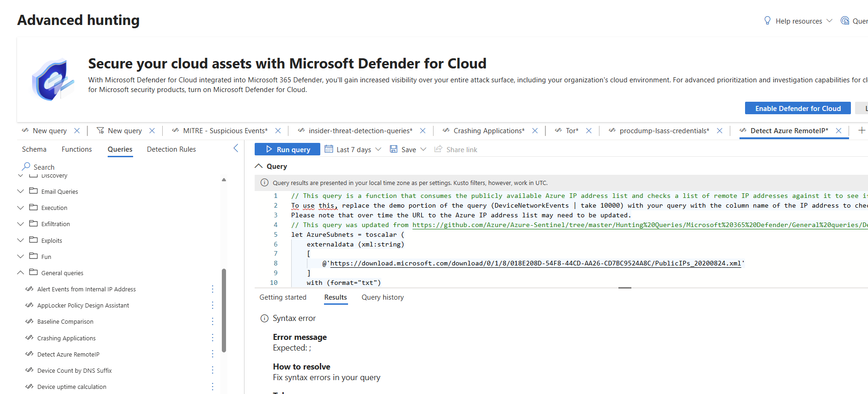Close the MITRE - Suspicious Events tab
The width and height of the screenshot is (868, 394).
pyautogui.click(x=278, y=131)
